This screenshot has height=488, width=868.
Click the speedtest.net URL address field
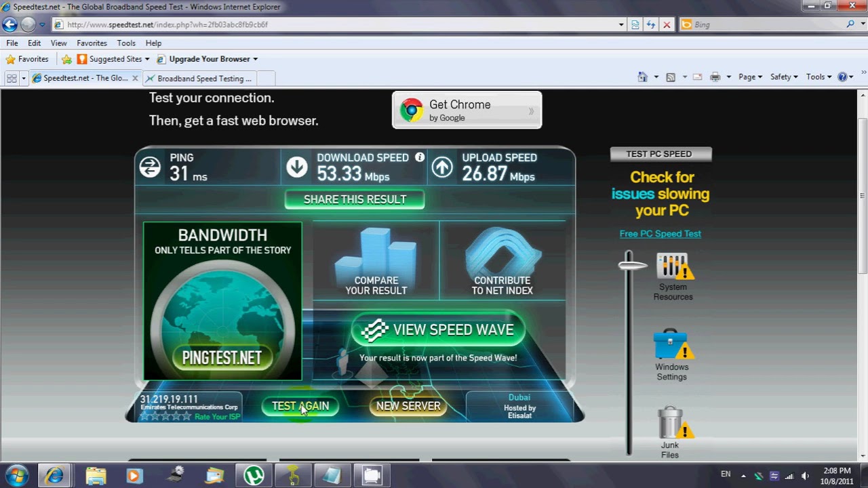[334, 24]
